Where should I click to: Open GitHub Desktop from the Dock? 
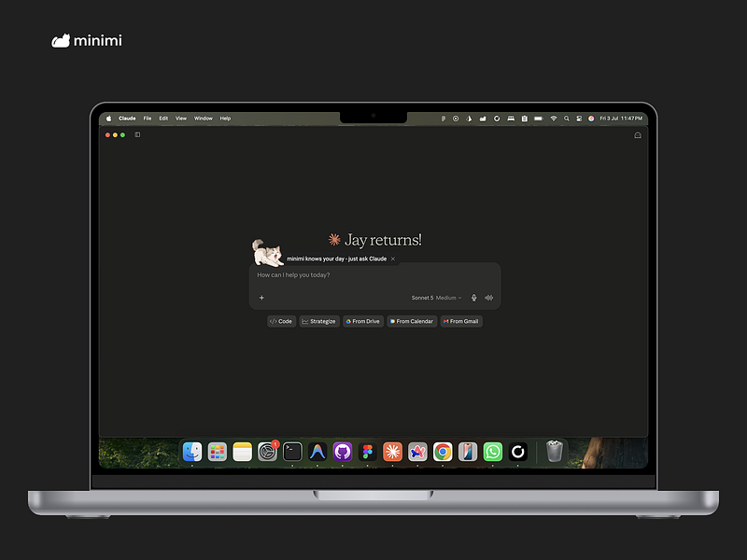coord(343,452)
